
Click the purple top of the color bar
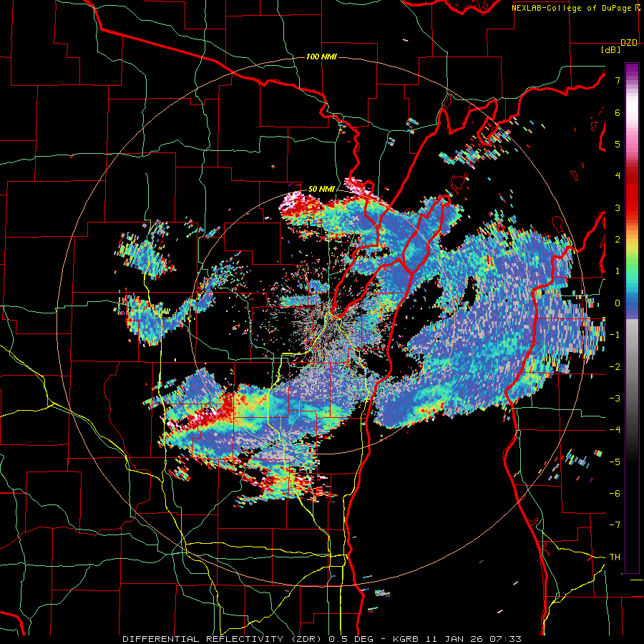(x=632, y=70)
